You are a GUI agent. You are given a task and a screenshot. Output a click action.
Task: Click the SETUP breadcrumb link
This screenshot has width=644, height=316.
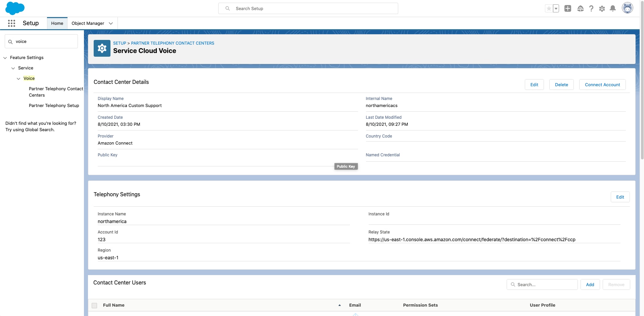120,43
